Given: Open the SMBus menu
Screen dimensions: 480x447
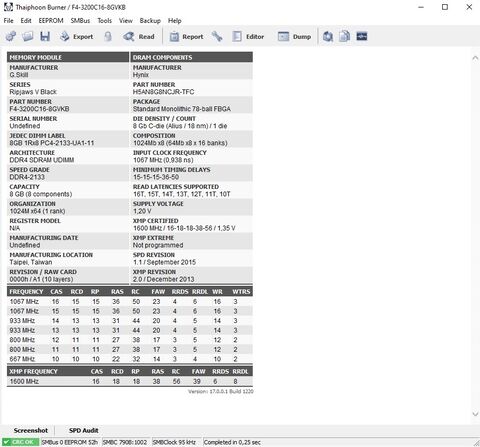Looking at the screenshot, I should 80,21.
